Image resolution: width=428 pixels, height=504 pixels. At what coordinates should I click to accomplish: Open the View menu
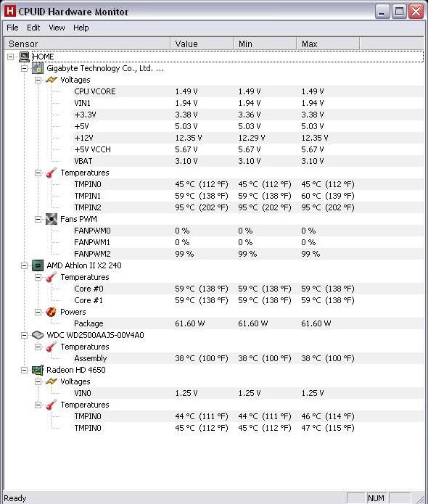coord(57,28)
